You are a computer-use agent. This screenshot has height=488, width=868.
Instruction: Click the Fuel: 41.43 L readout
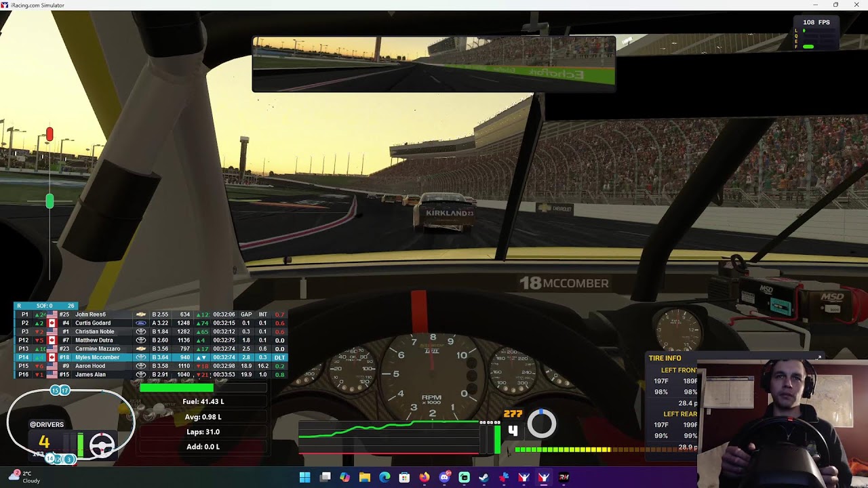pos(203,402)
